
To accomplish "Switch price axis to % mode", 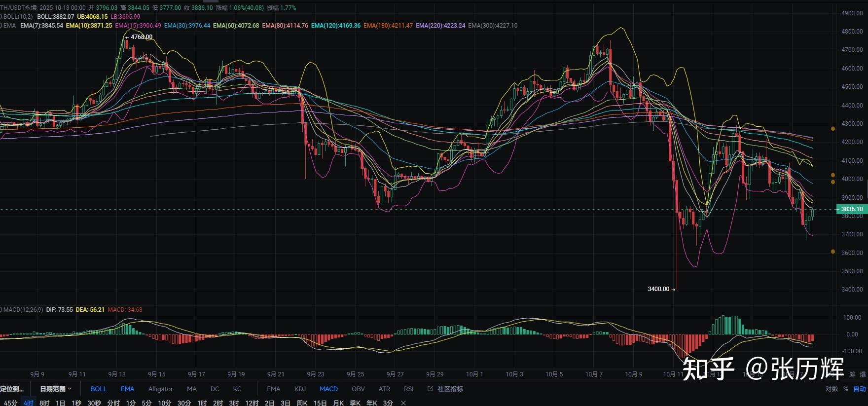I will 846,389.
